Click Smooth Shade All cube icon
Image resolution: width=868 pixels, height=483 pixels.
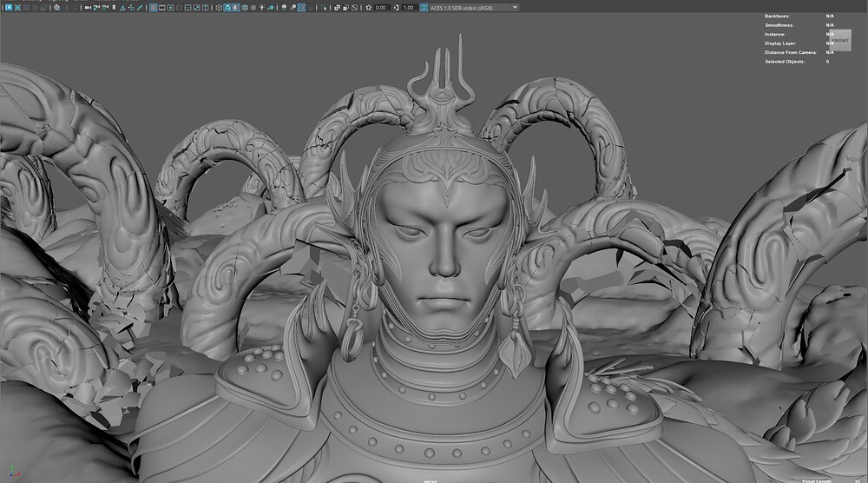point(228,7)
